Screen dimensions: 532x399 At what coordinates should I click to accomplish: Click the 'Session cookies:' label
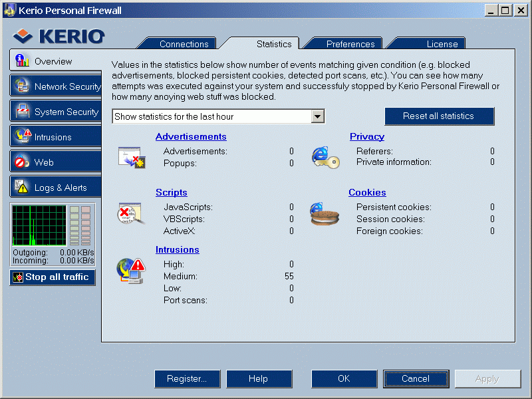(x=390, y=219)
